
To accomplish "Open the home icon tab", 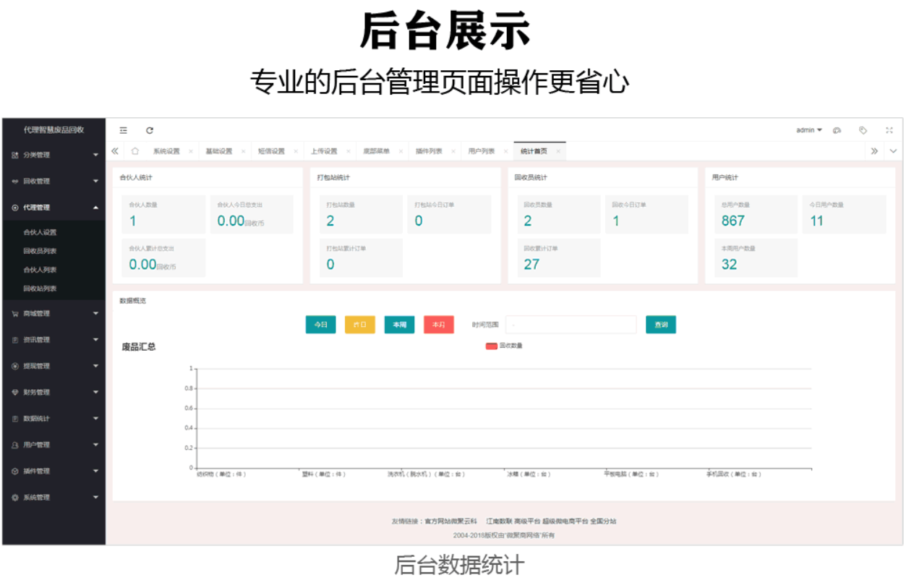I will 134,151.
